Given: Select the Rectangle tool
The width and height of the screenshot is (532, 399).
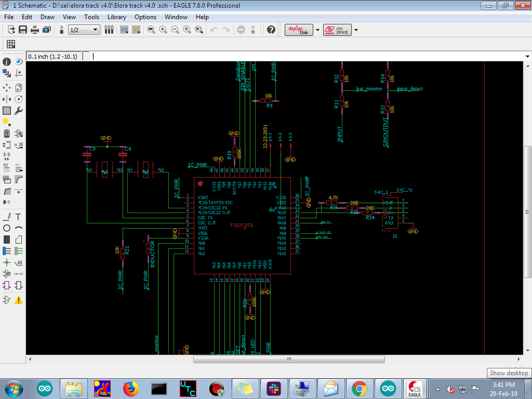Looking at the screenshot, I should 6,240.
